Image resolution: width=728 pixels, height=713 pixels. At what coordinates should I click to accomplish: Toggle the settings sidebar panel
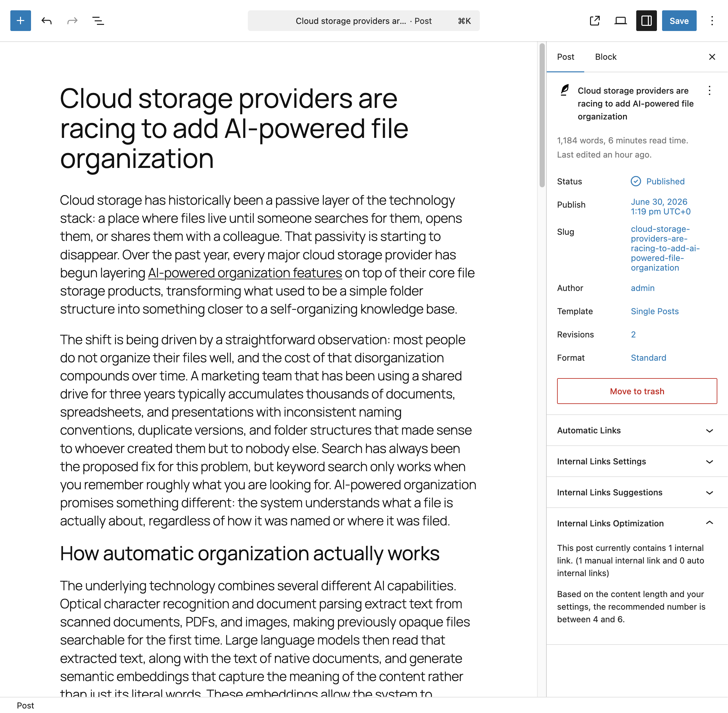pos(647,21)
